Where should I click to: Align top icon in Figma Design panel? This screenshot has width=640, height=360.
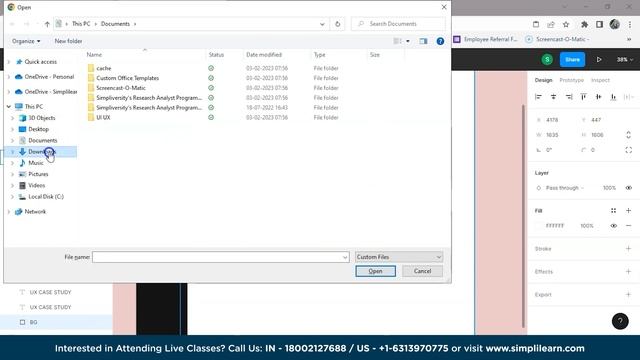(x=583, y=97)
